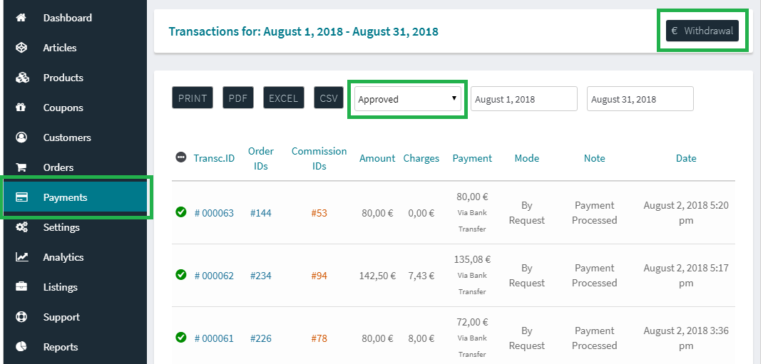Click green check icon for transaction 000063
This screenshot has height=364, width=768.
point(181,212)
